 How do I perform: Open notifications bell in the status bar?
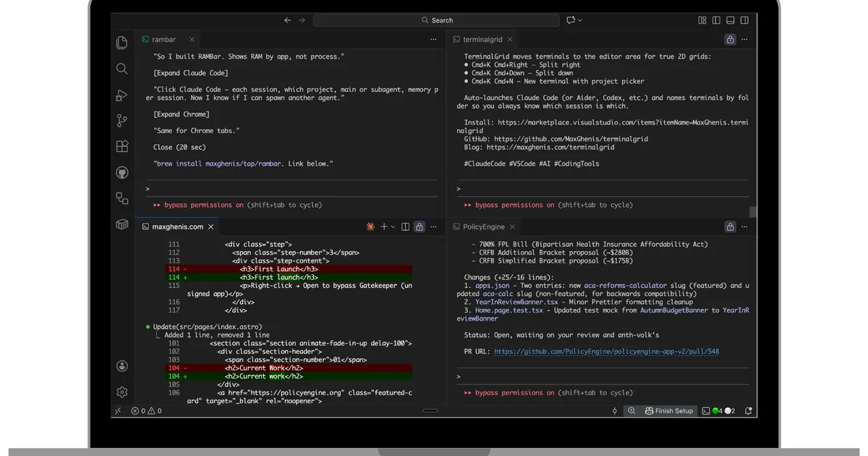tap(748, 411)
